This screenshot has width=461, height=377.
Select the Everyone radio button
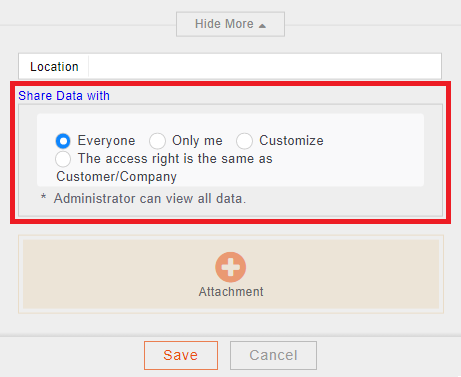click(63, 141)
